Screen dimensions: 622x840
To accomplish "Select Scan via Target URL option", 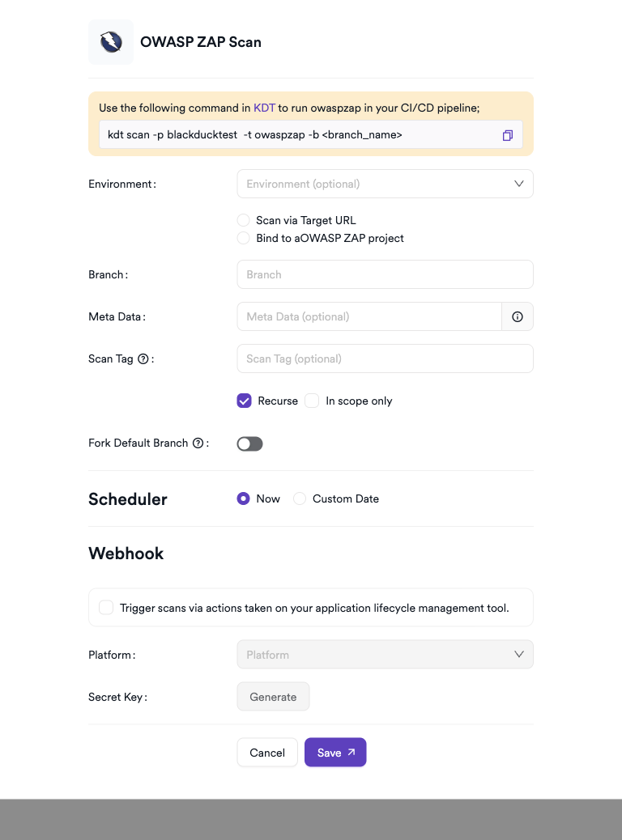I will tap(243, 220).
